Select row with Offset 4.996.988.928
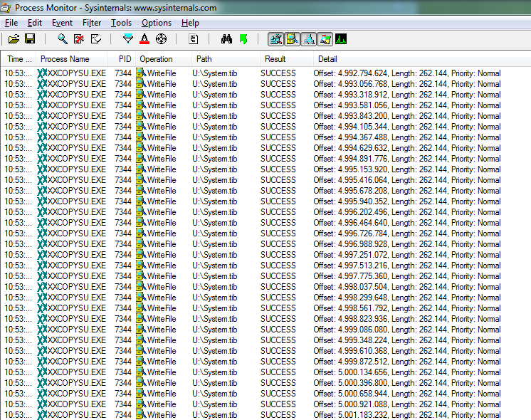This screenshot has height=420, width=531. point(265,244)
